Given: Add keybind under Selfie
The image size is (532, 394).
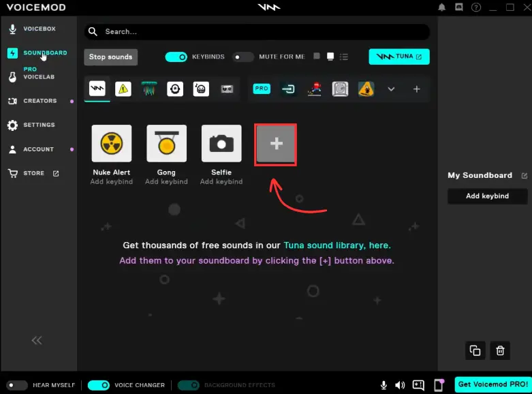Looking at the screenshot, I should point(221,182).
